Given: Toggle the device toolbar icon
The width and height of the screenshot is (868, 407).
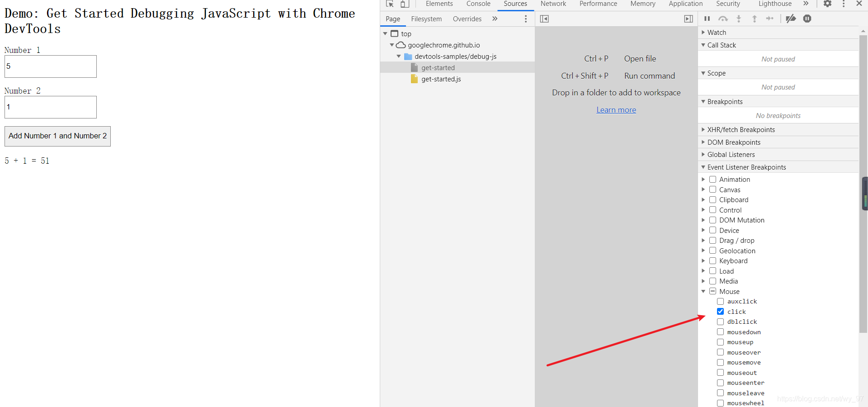Looking at the screenshot, I should (405, 4).
